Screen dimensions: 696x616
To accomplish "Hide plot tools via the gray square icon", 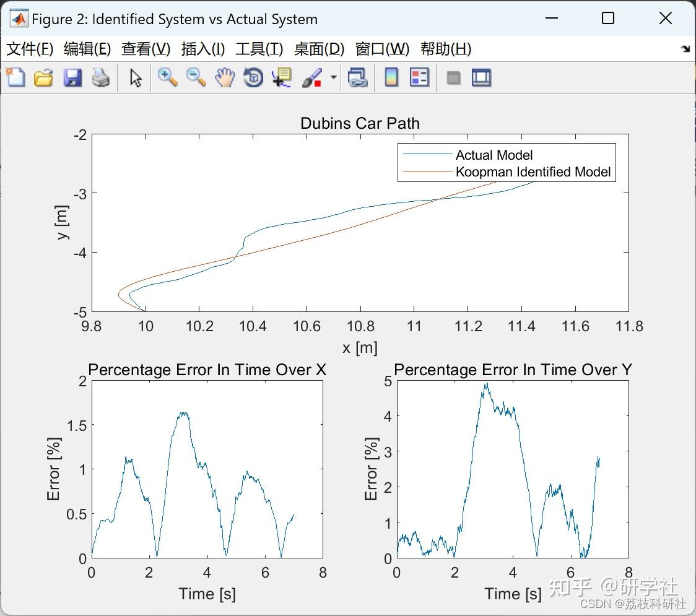I will pyautogui.click(x=453, y=77).
